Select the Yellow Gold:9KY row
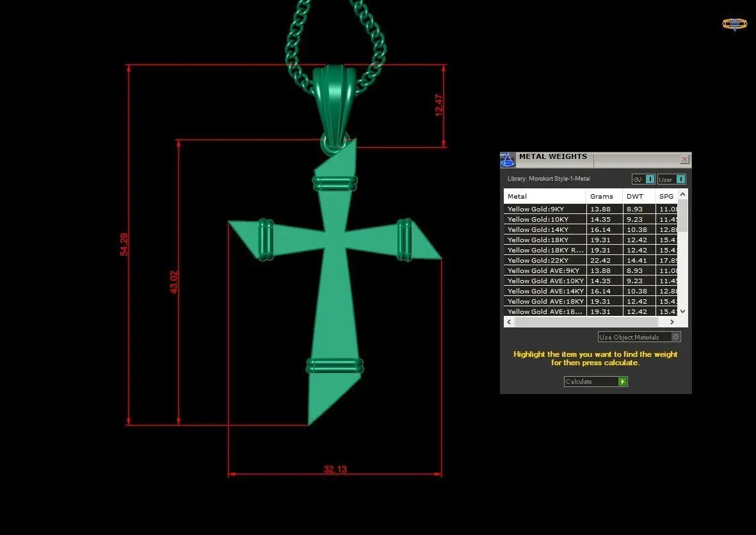The width and height of the screenshot is (756, 535). [x=591, y=209]
